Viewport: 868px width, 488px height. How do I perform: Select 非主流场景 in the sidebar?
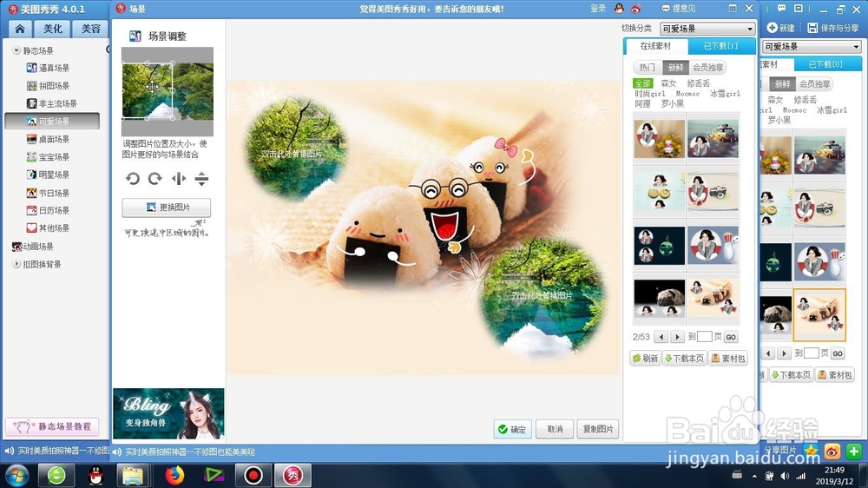(x=52, y=103)
